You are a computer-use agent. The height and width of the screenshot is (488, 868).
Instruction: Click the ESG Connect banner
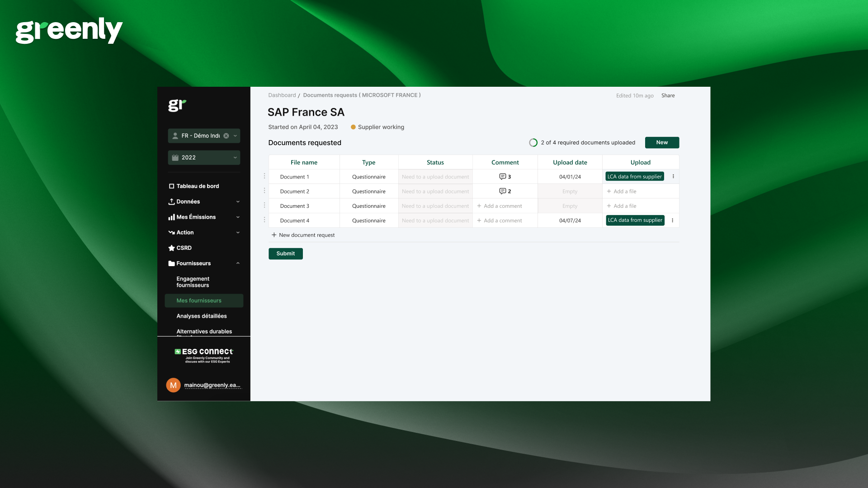[x=204, y=355]
